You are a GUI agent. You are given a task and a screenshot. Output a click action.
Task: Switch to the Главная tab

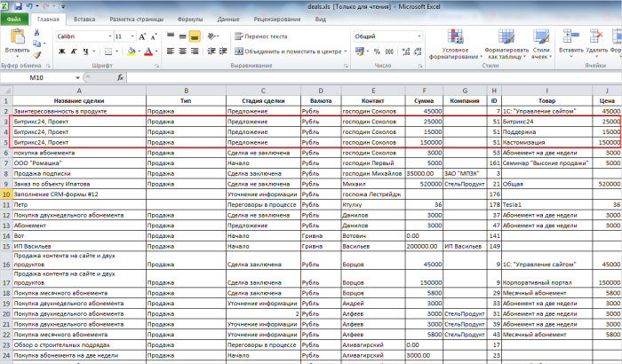48,19
